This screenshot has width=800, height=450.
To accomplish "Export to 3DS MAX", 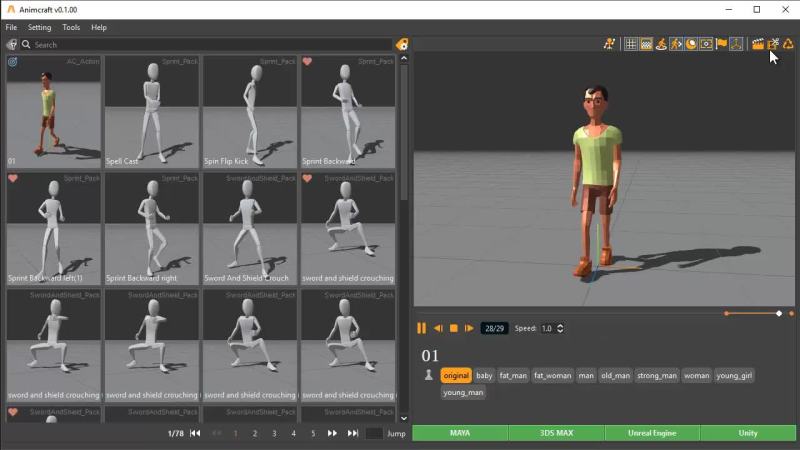I will coord(556,433).
